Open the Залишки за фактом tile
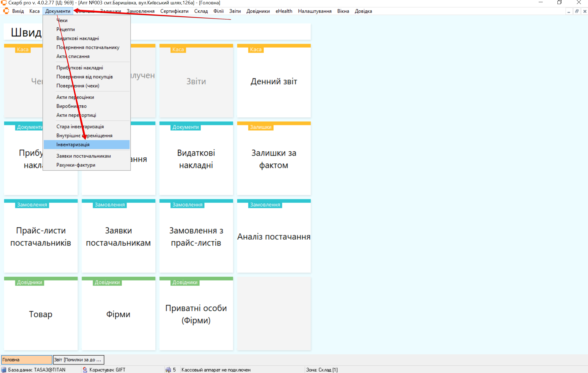588x373 pixels. coord(274,159)
